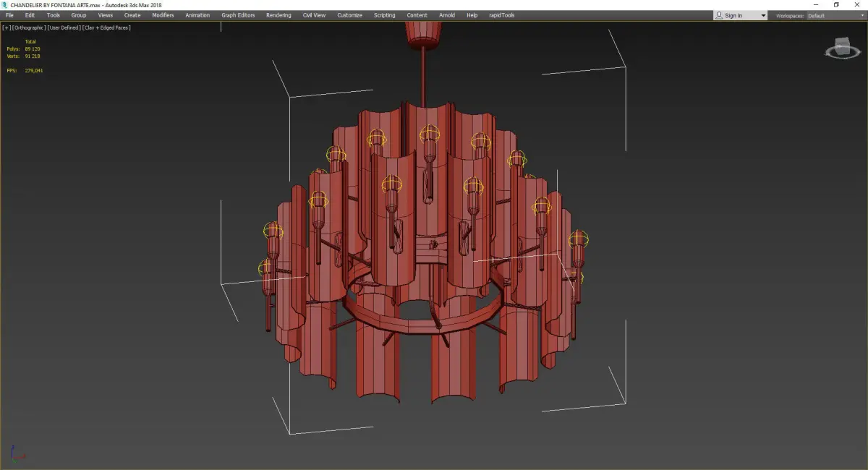Minimize the 3ds Max window
This screenshot has width=868, height=470.
(x=816, y=5)
